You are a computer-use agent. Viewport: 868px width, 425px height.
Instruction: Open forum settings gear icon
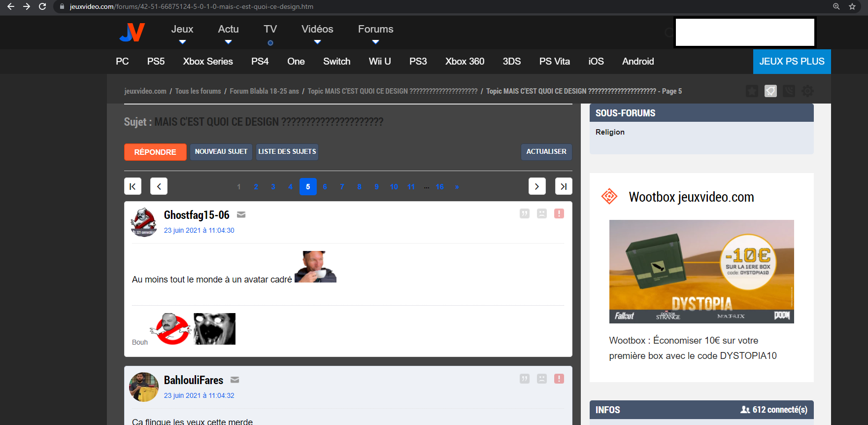coord(807,91)
